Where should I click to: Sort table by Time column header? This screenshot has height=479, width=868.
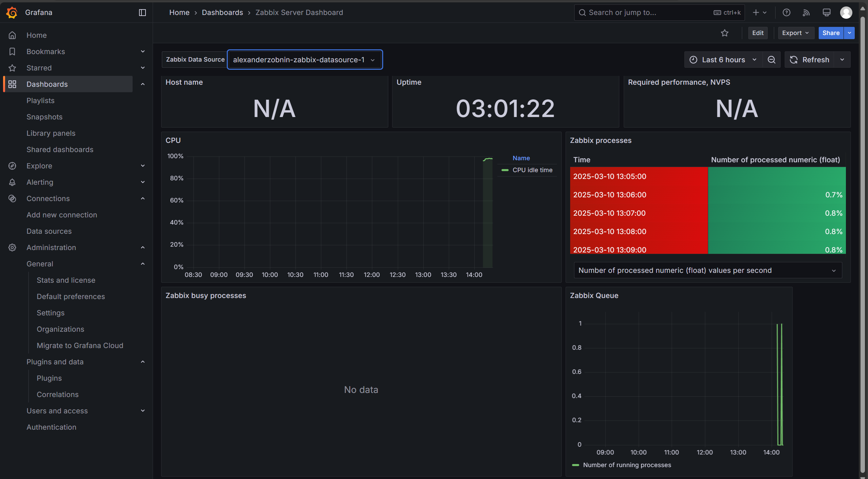click(x=582, y=160)
